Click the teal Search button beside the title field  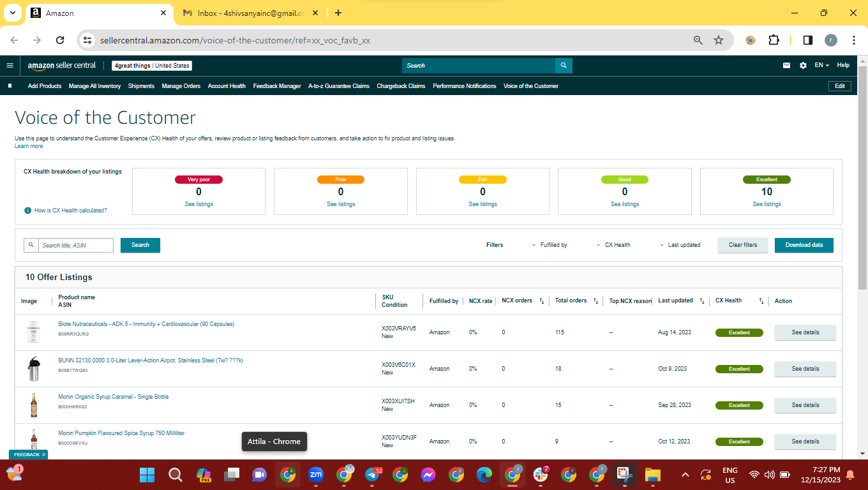[x=140, y=245]
